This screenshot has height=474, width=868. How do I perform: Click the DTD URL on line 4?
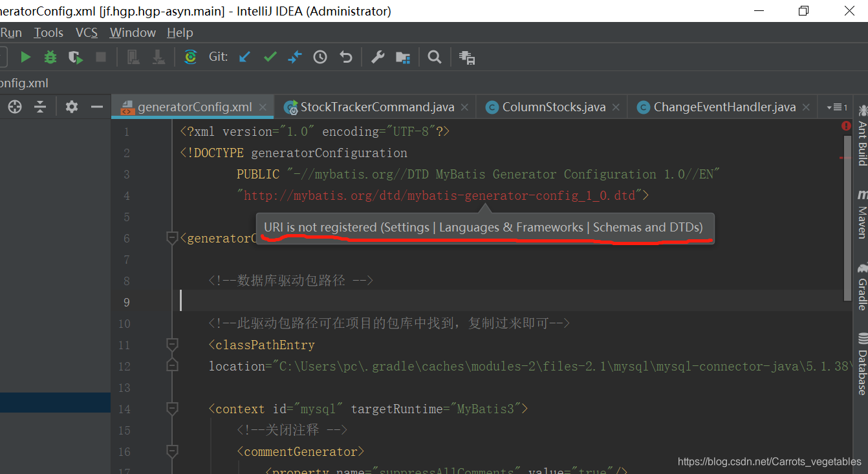[x=440, y=195]
